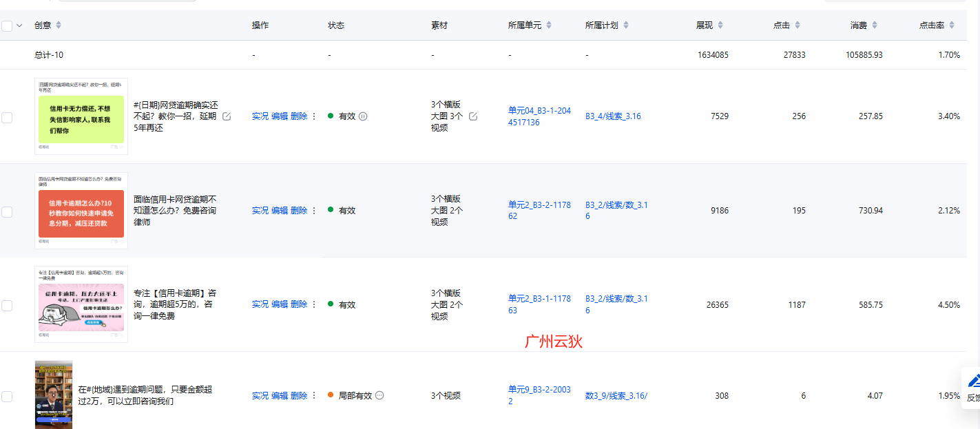Open the 反馈 feedback widget
The image size is (980, 429).
tap(972, 388)
